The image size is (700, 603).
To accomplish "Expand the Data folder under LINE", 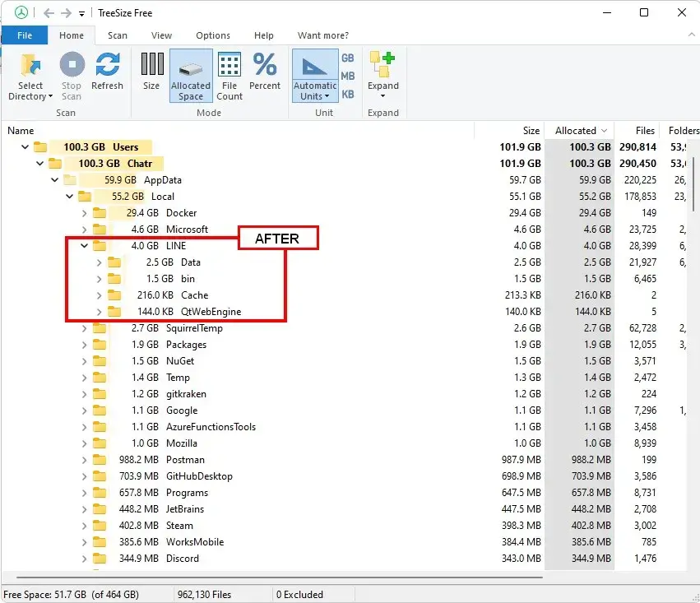I will [x=99, y=262].
